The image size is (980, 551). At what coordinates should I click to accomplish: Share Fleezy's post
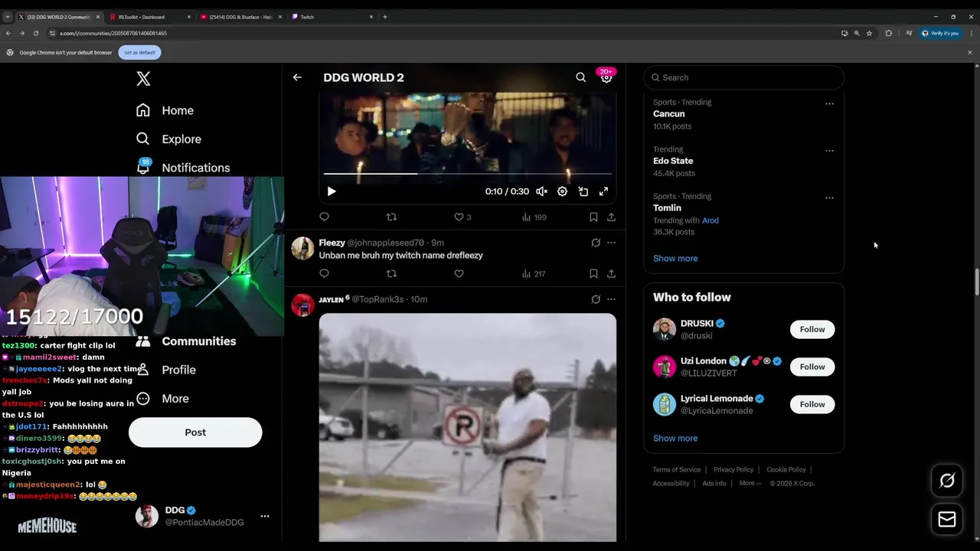[611, 273]
